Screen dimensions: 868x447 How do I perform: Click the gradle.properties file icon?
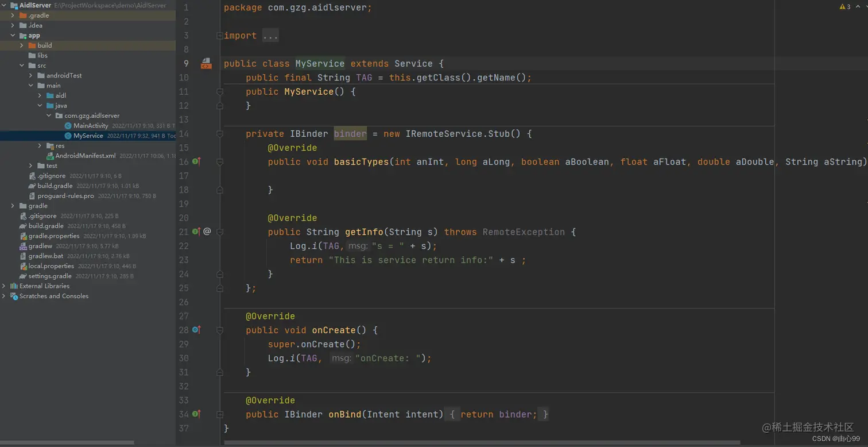click(x=23, y=236)
